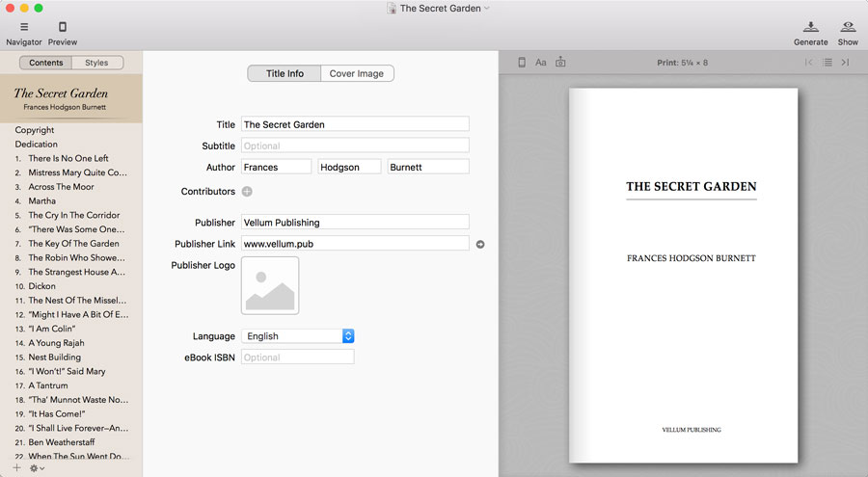Click the author last name field Burnett
The width and height of the screenshot is (868, 477).
tap(428, 167)
